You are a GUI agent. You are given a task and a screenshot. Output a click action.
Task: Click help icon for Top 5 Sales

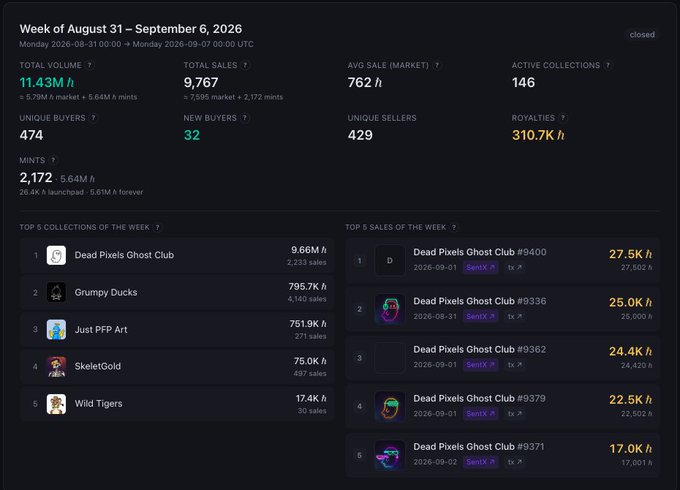click(x=454, y=227)
